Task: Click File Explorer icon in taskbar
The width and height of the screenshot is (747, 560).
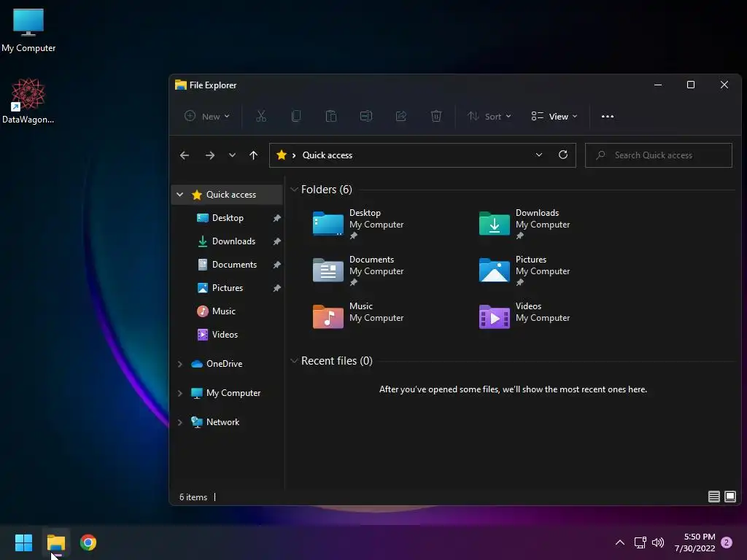Action: tap(55, 542)
